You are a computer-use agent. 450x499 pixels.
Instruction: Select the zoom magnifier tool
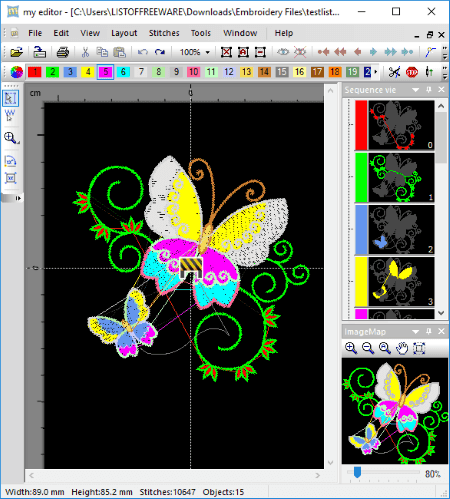[10, 138]
